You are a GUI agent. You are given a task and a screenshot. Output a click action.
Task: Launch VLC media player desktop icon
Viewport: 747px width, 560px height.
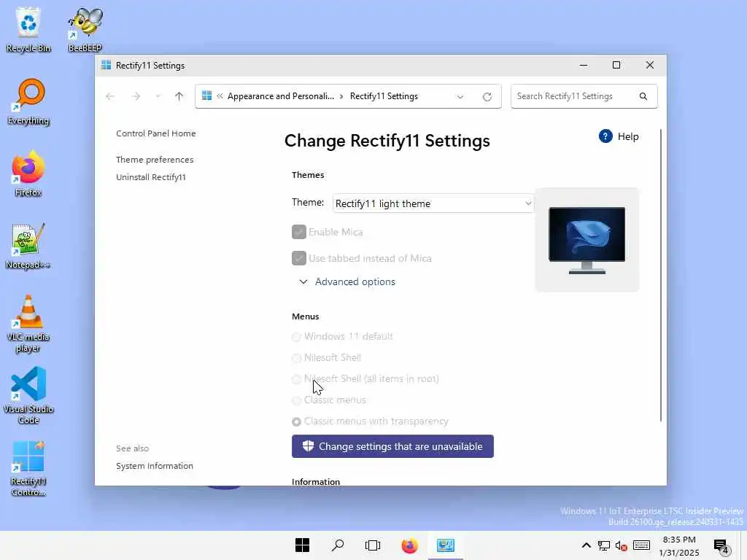tap(28, 324)
